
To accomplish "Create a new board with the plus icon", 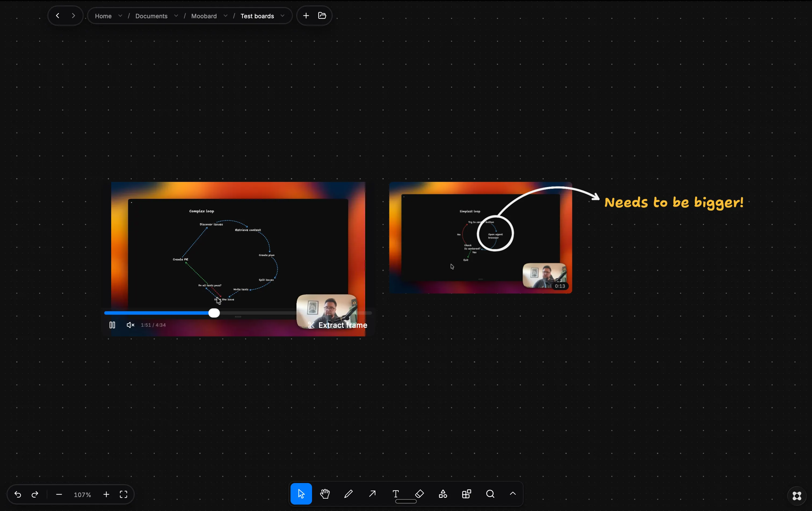I will point(306,16).
